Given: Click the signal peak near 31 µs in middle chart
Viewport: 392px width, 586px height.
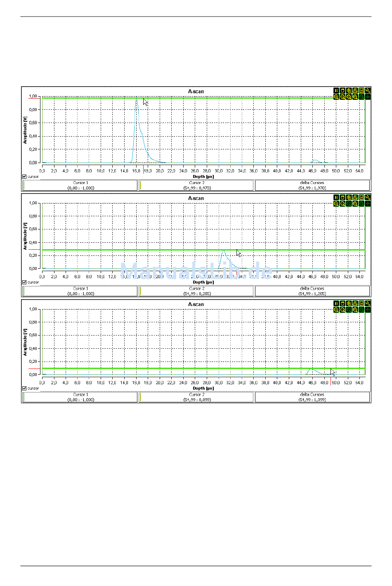Looking at the screenshot, I should pyautogui.click(x=224, y=250).
